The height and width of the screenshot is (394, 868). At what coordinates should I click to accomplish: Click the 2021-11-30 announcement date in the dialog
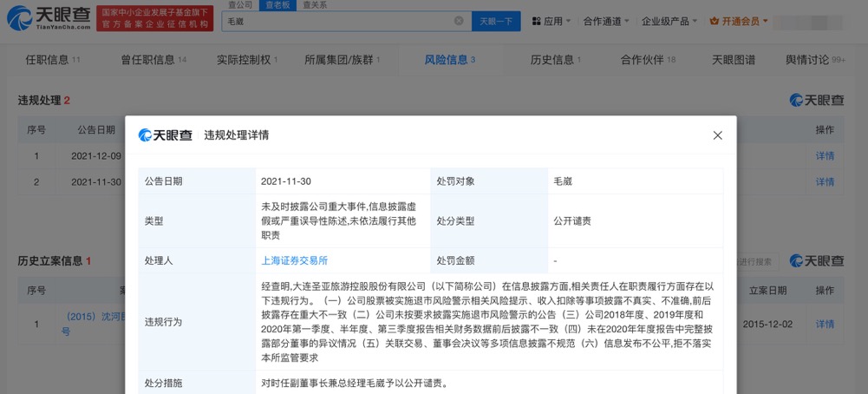coord(287,181)
